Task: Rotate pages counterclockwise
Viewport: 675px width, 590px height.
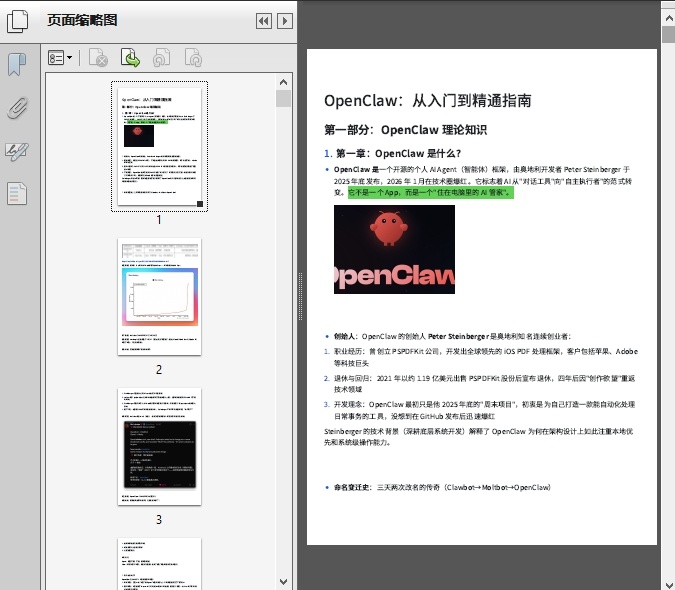Action: 161,58
